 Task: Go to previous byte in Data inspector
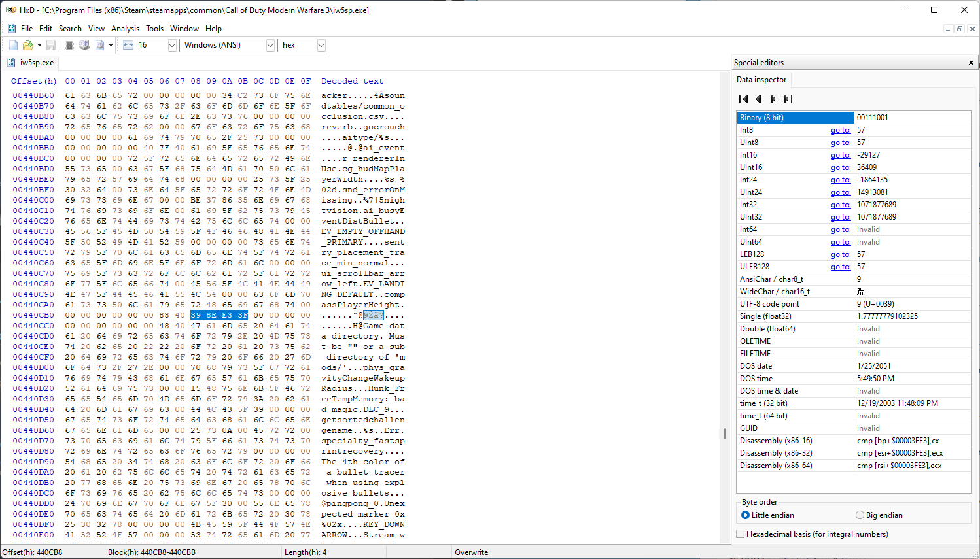click(758, 99)
